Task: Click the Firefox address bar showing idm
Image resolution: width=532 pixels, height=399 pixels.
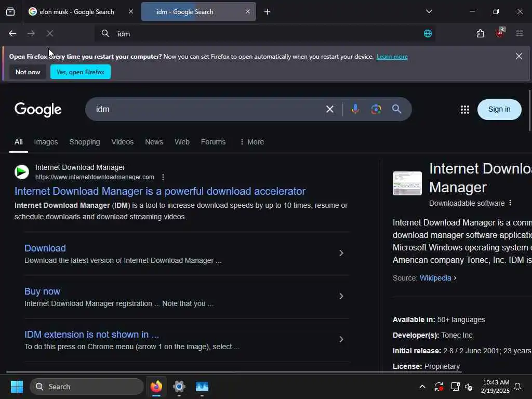Action: (264, 34)
